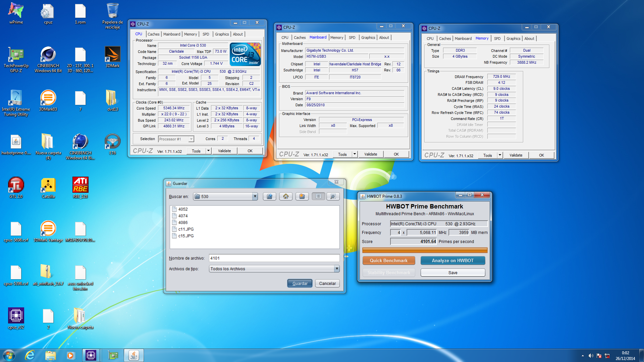Select Mainboard tab in Memory CPU-Z window
This screenshot has width=644, height=362.
click(x=463, y=39)
